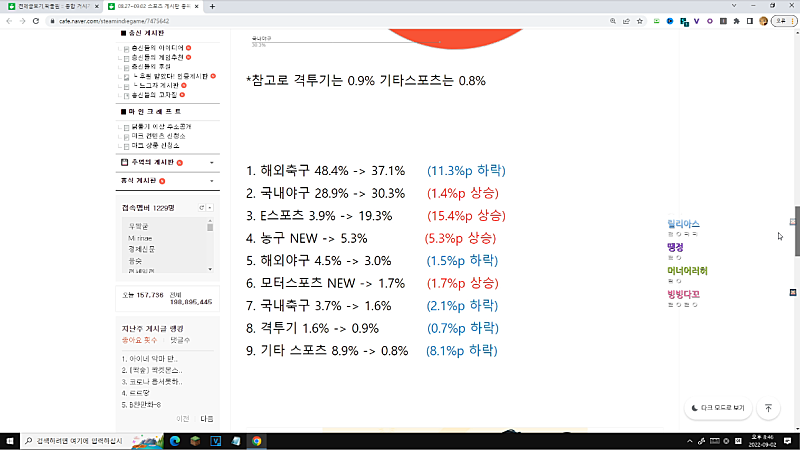
Task: Click the purple V extension icon
Action: click(696, 21)
